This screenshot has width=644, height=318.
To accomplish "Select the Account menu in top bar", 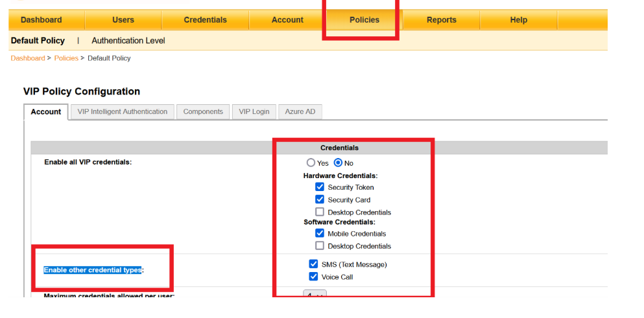I will 287,19.
